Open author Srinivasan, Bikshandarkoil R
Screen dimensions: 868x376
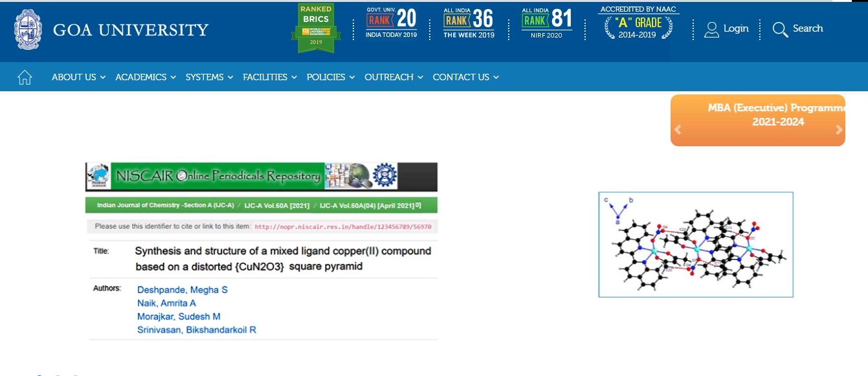click(x=197, y=330)
